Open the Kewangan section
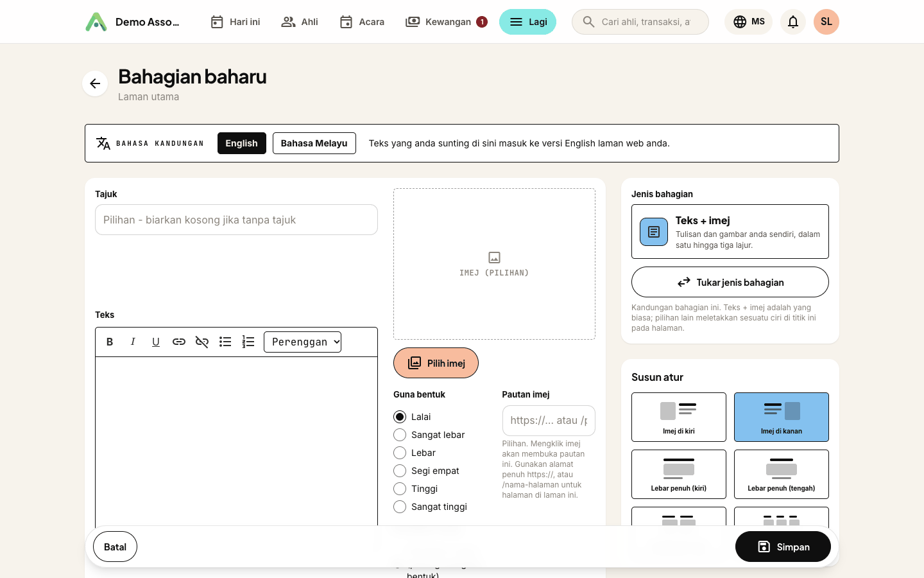This screenshot has width=924, height=578. (447, 22)
